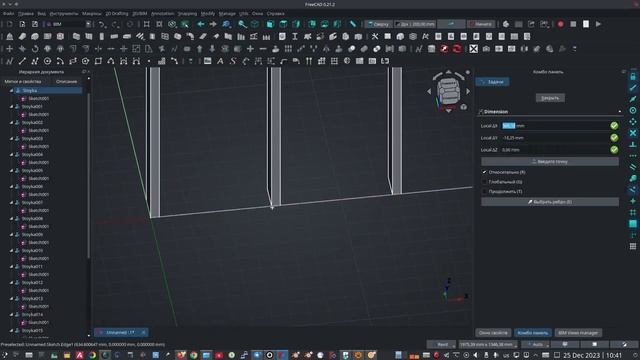This screenshot has height=360, width=640.
Task: Open the Auto style dropdown in status bar
Action: point(535,344)
